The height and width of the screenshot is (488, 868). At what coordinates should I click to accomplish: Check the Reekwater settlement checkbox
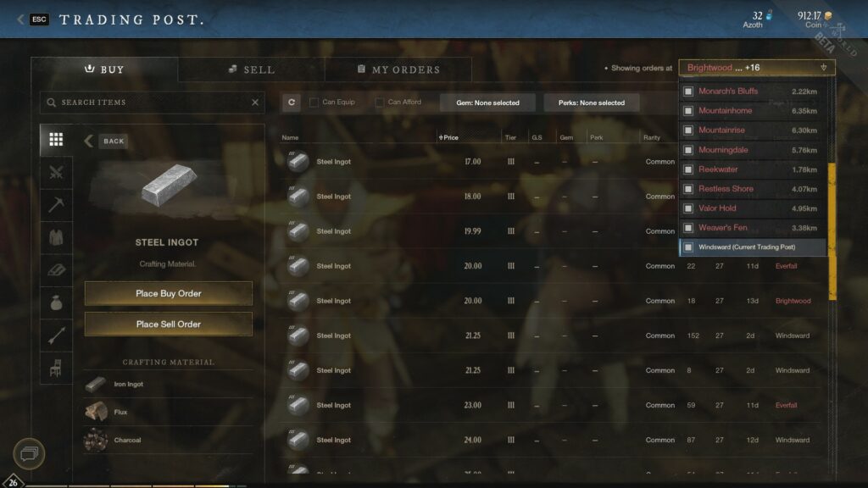pos(688,169)
